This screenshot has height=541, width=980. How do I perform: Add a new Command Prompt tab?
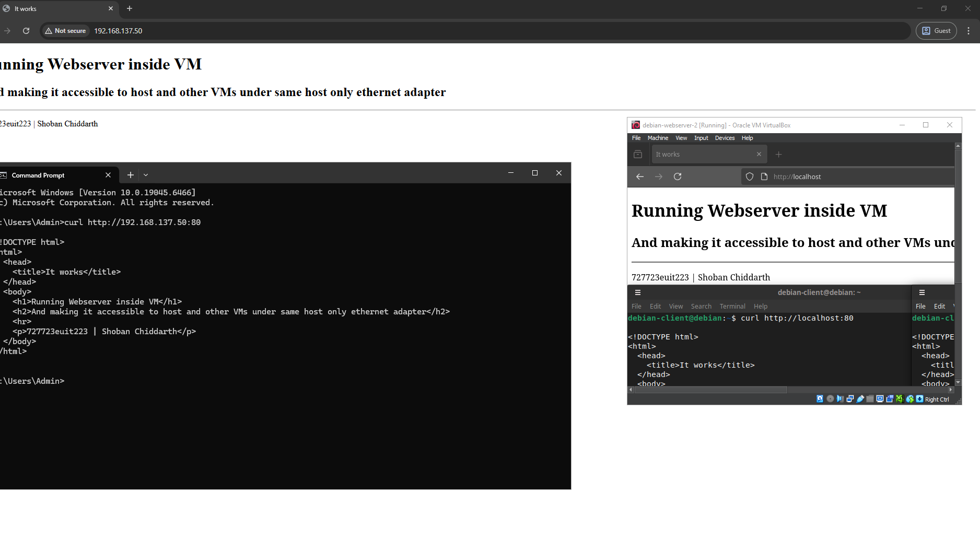tap(131, 175)
